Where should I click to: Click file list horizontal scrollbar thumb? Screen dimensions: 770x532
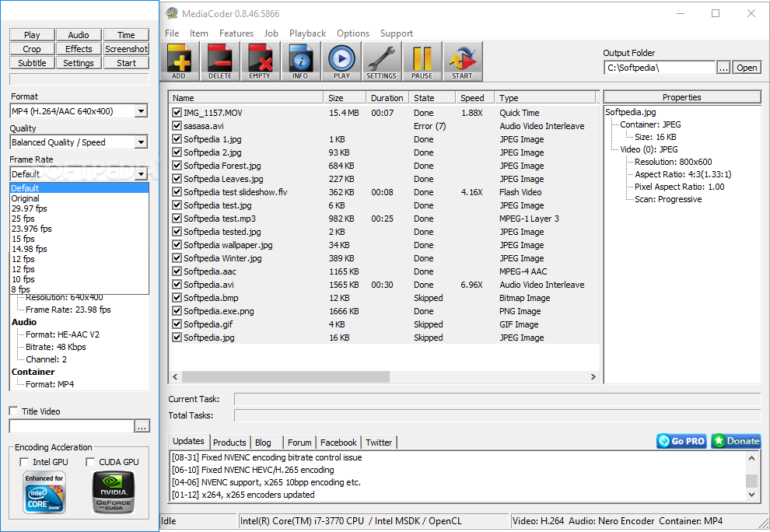285,376
